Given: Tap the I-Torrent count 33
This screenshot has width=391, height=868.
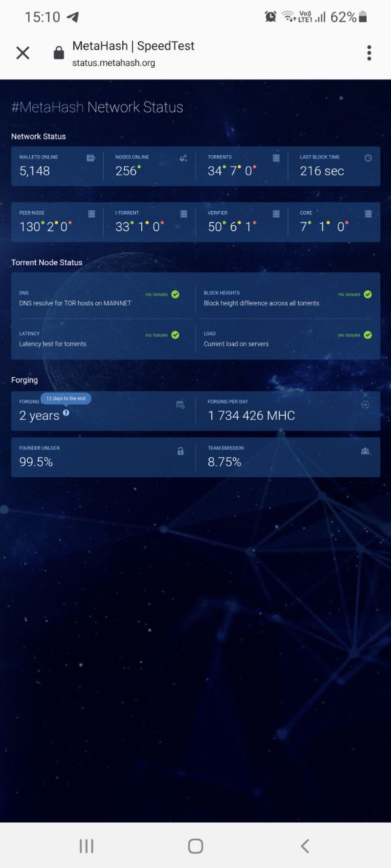Looking at the screenshot, I should [x=122, y=226].
